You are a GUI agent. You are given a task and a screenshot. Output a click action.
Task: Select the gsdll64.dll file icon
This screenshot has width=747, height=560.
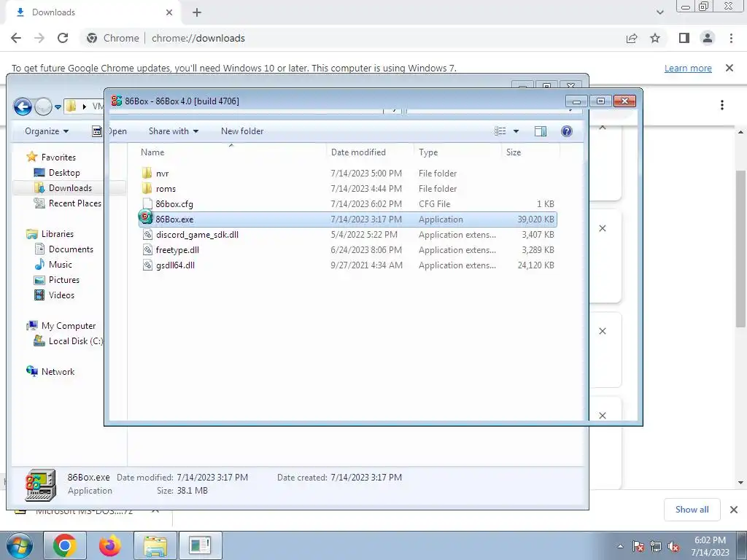coord(147,265)
